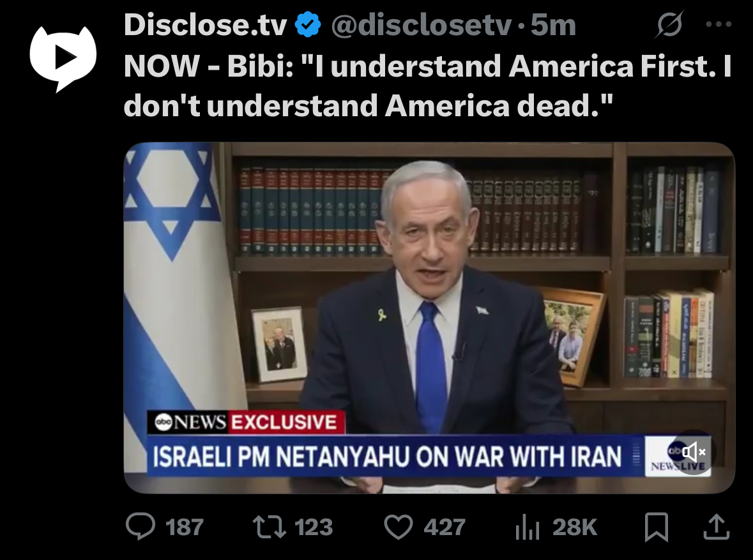
Task: Click the 28K views count
Action: pyautogui.click(x=574, y=527)
